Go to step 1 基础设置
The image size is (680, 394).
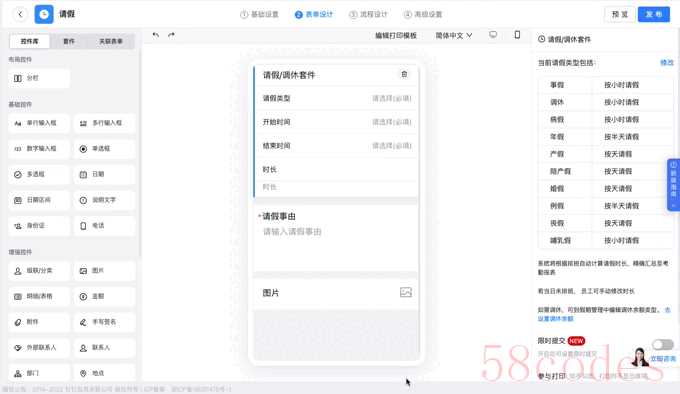point(259,14)
